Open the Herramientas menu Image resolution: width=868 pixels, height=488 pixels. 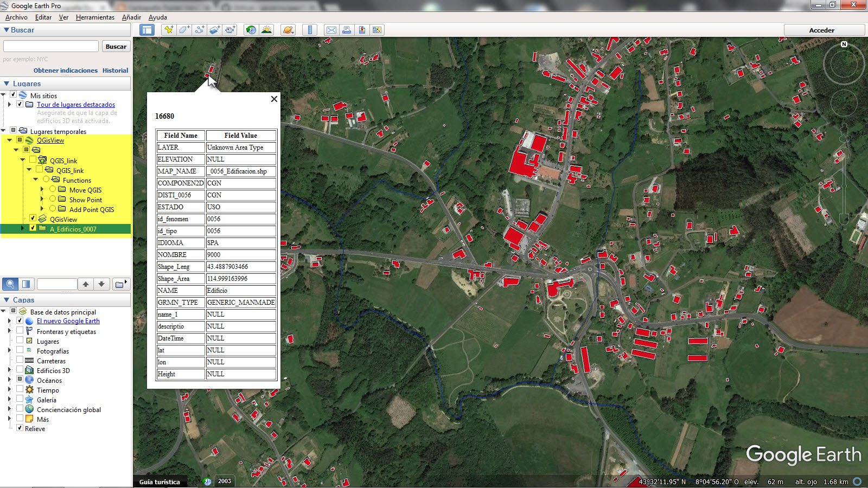[x=95, y=17]
